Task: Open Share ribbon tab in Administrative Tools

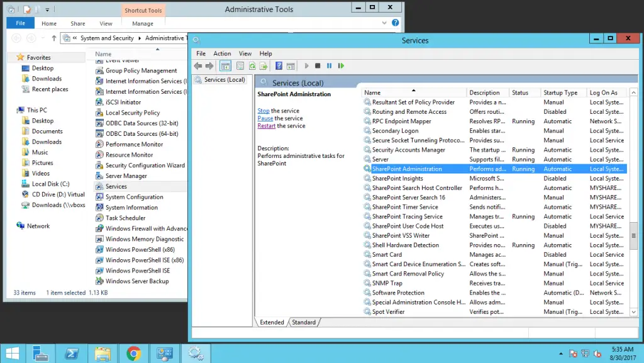Action: pos(77,23)
